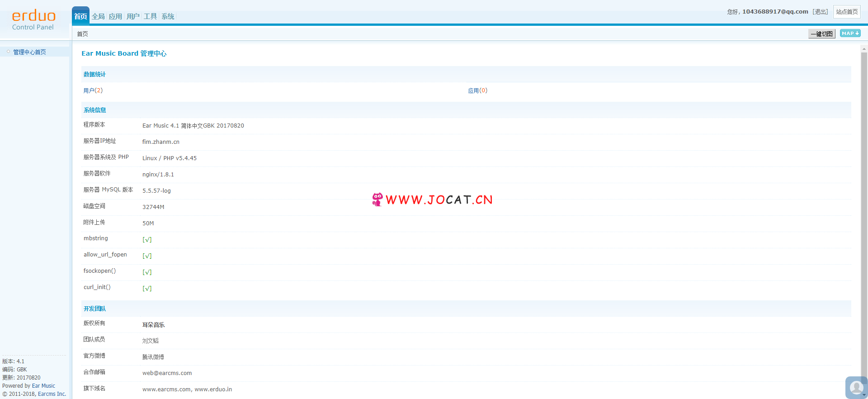
Task: Open the 用户(2) statistics link
Action: coord(93,90)
